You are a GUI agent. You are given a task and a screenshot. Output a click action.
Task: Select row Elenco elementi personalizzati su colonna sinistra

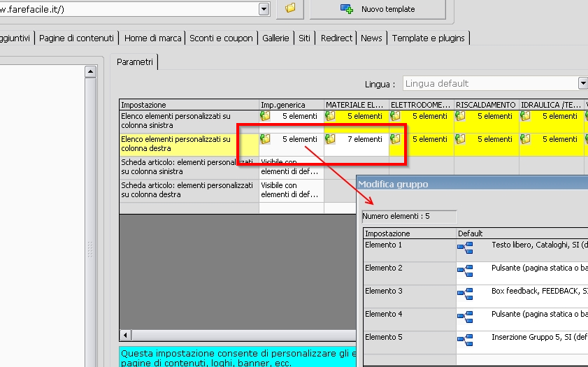[x=189, y=121]
